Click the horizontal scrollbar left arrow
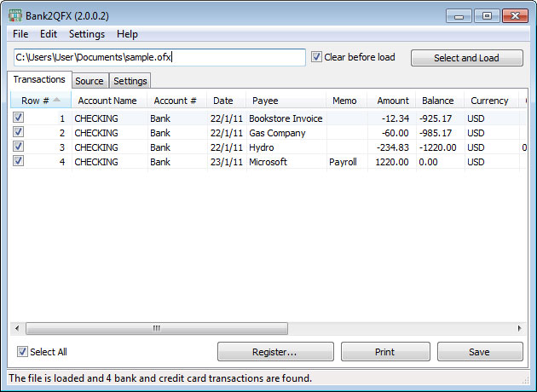This screenshot has height=392, width=537. [17, 328]
